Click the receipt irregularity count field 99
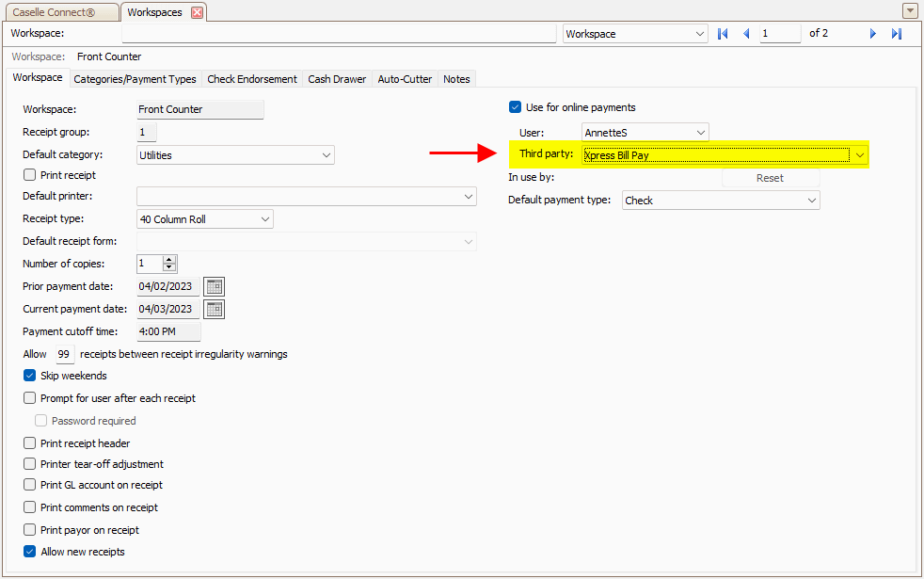Viewport: 924px width, 579px height. pos(65,354)
